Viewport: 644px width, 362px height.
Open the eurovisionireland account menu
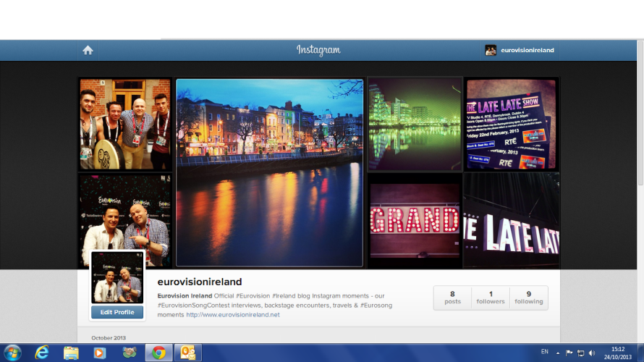[520, 50]
